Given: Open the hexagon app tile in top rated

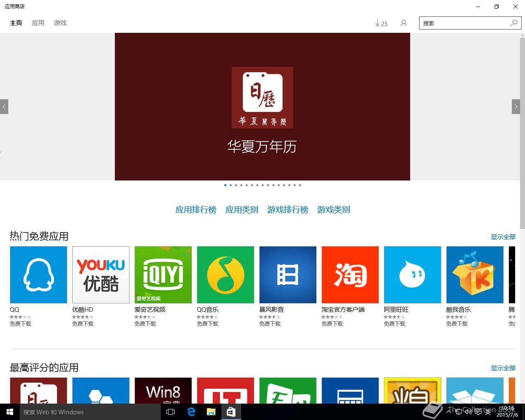Looking at the screenshot, I should [x=101, y=390].
